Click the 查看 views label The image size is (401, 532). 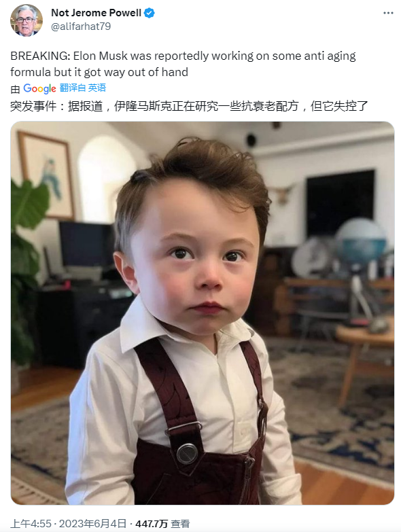[180, 524]
